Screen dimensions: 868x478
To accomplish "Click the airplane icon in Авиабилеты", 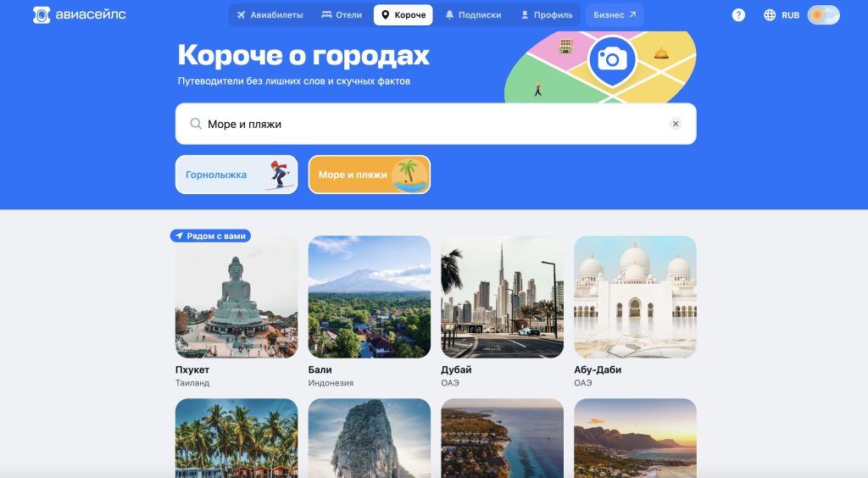I will pos(241,15).
